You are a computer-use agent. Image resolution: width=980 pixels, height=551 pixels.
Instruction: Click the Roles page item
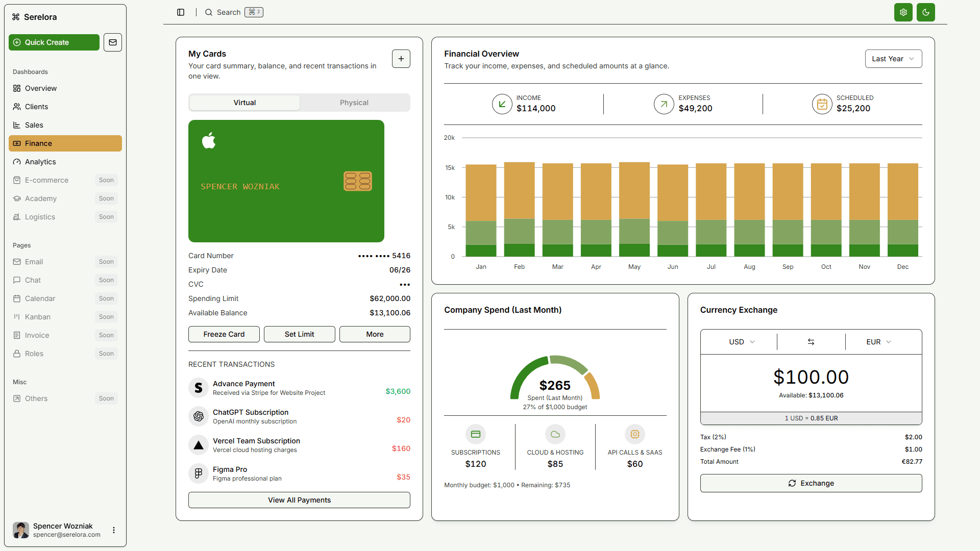65,354
